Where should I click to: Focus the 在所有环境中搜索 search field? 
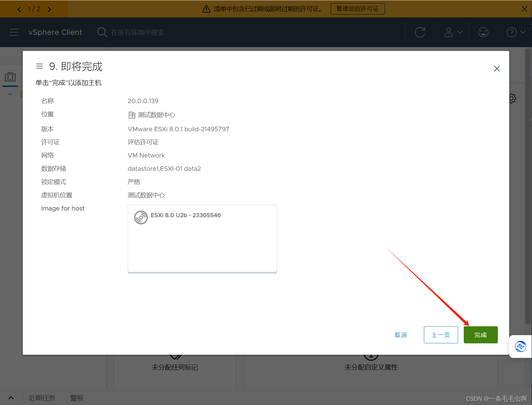pos(138,32)
